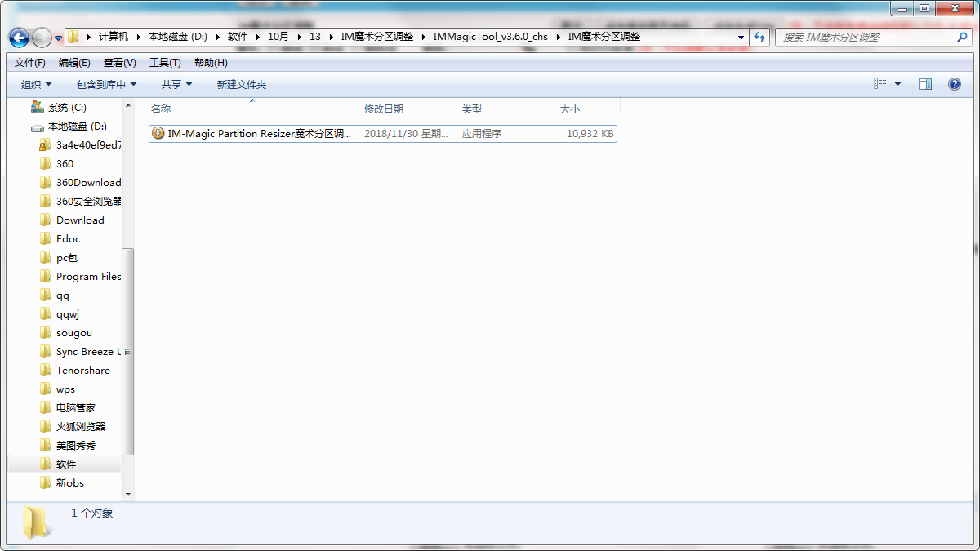Open the wps folder
This screenshot has height=551, width=980.
point(65,389)
